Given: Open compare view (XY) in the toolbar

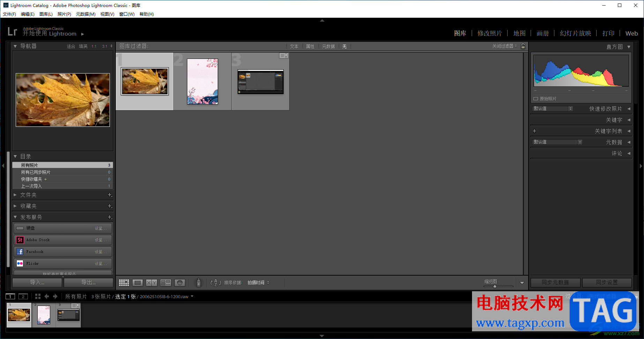Looking at the screenshot, I should pyautogui.click(x=151, y=283).
